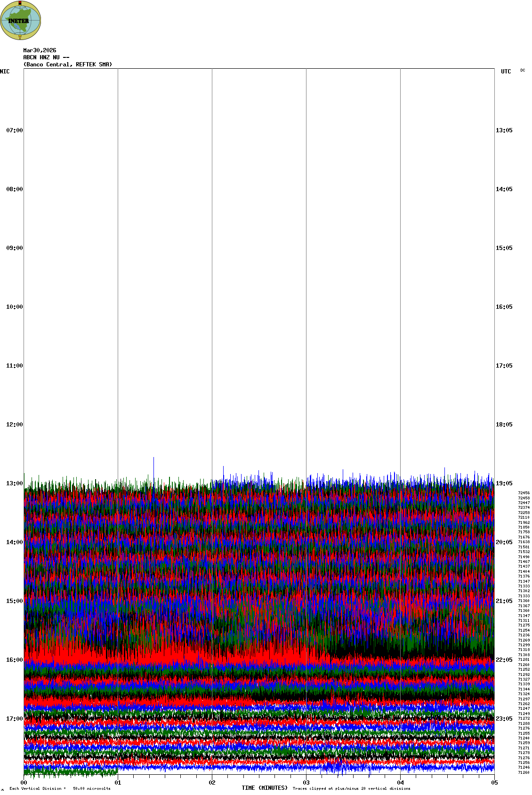The width and height of the screenshot is (532, 795).
Task: Select the 23:05 UTC time label
Action: click(x=504, y=719)
